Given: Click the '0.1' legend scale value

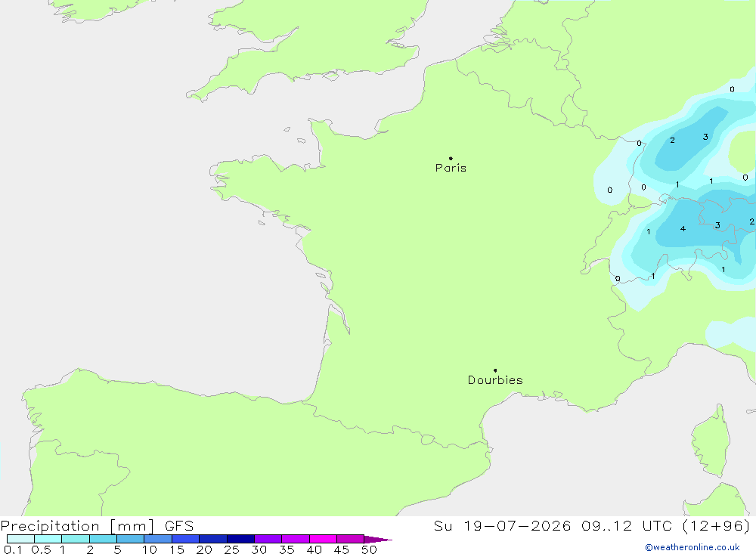Looking at the screenshot, I should click(13, 549).
